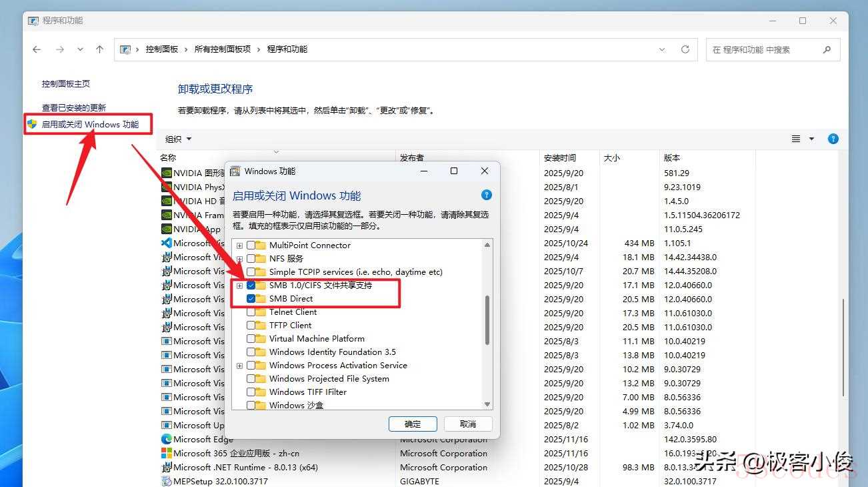This screenshot has width=868, height=487.
Task: Click the 程序和功能 window title bar icon
Action: (33, 21)
